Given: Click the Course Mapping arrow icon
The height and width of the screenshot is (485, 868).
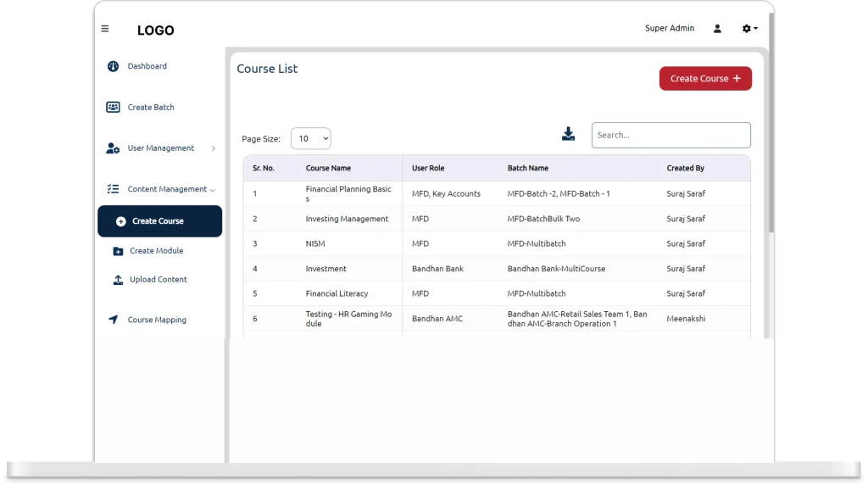Looking at the screenshot, I should (x=113, y=320).
